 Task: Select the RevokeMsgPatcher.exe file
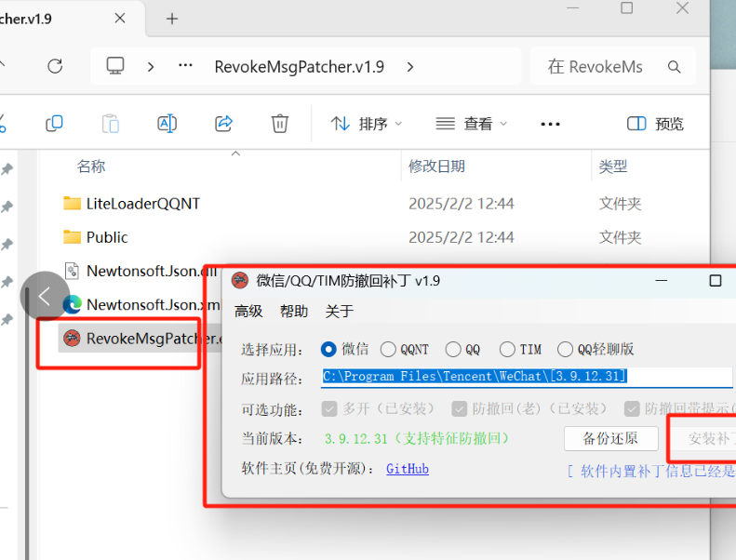[x=140, y=339]
